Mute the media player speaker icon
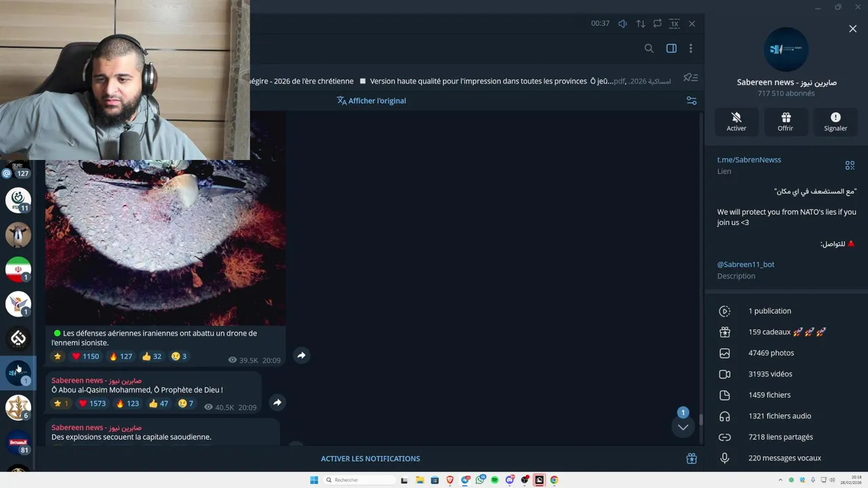Image resolution: width=868 pixels, height=488 pixels. pos(623,24)
